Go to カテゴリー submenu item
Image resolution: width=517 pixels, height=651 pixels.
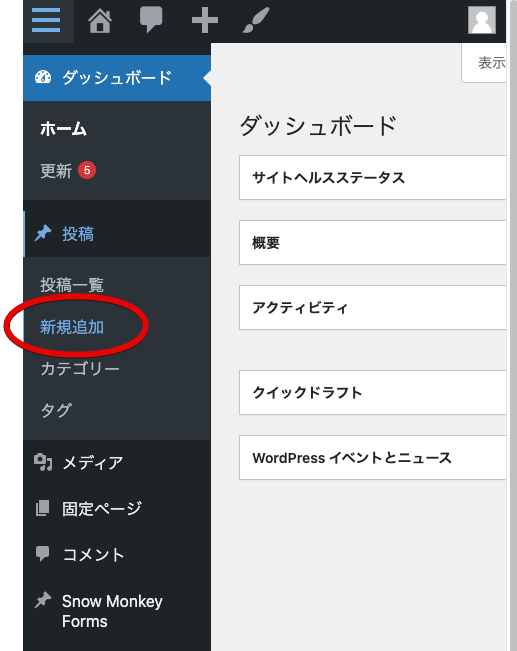click(80, 369)
